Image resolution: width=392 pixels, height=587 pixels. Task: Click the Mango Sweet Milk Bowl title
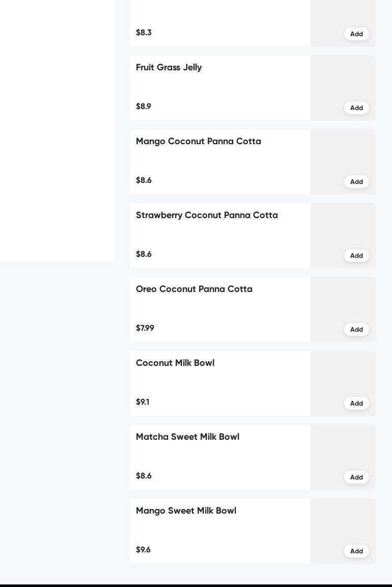[186, 511]
